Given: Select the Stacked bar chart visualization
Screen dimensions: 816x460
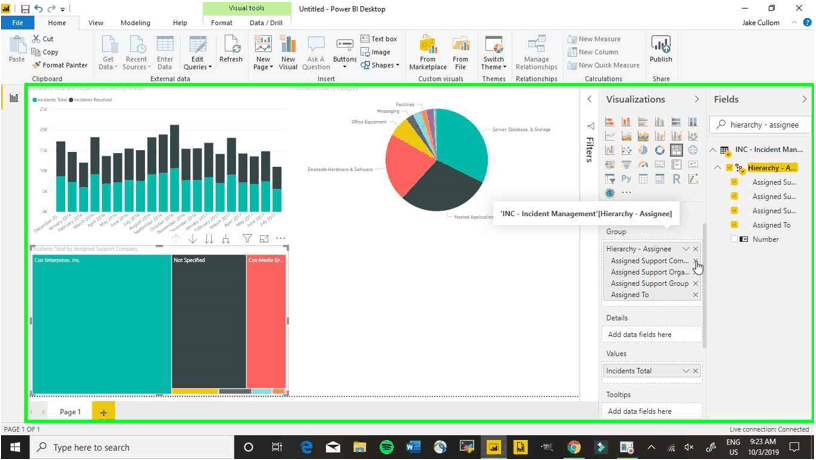Looking at the screenshot, I should click(x=609, y=122).
